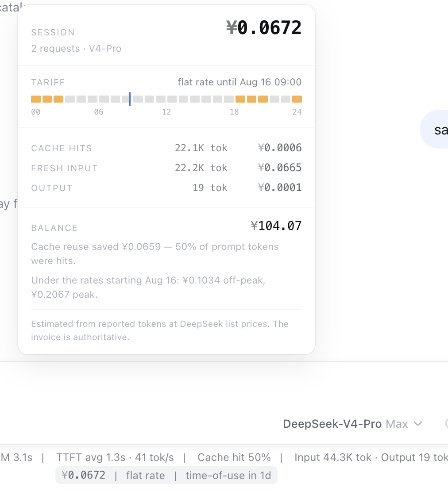
Task: Click the 'Estimated from reported tokens' disclaimer
Action: coord(160,330)
